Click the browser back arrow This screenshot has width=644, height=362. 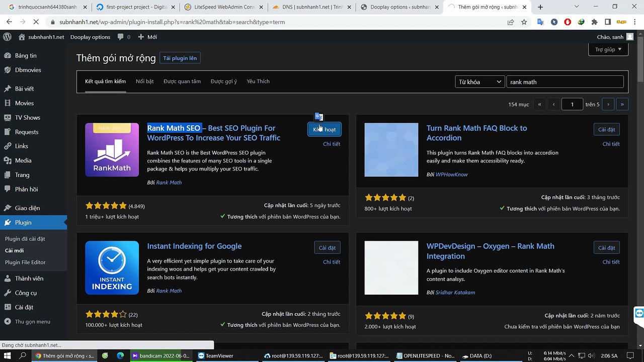tap(9, 22)
